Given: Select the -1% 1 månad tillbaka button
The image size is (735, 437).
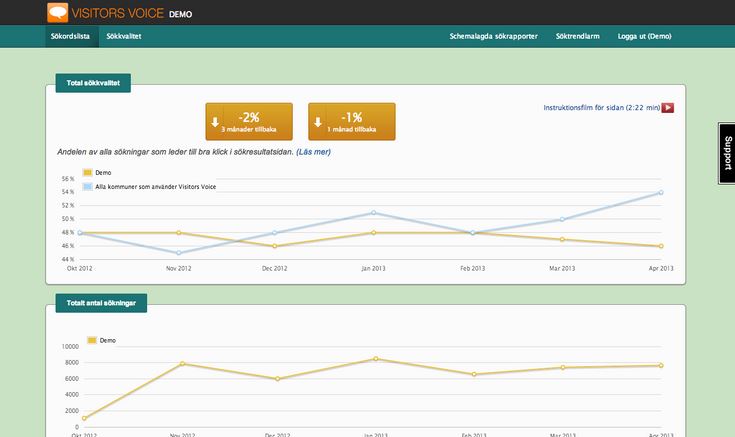Looking at the screenshot, I should 351,122.
